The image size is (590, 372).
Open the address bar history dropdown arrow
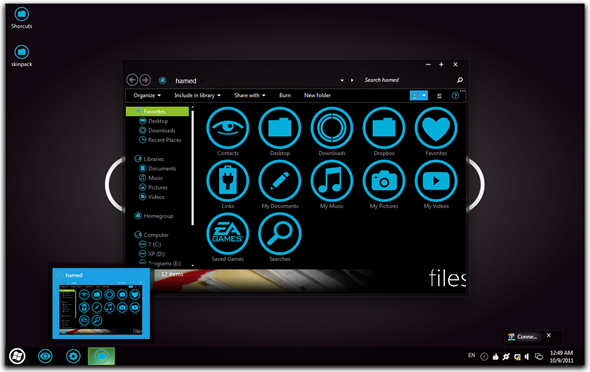click(342, 80)
